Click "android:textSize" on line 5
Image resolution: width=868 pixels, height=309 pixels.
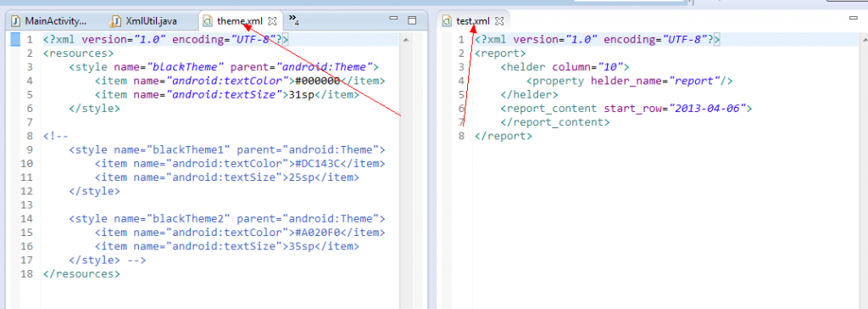224,94
